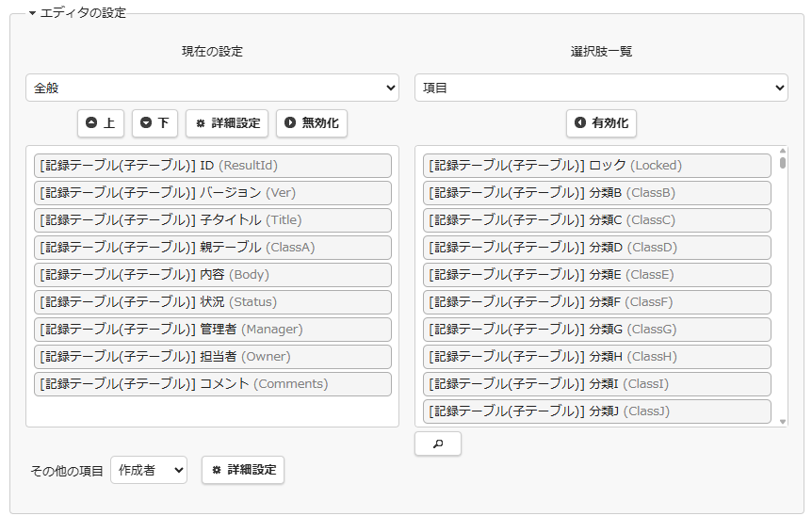
Task: Select the 分類C (ClassC) option
Action: pyautogui.click(x=597, y=220)
